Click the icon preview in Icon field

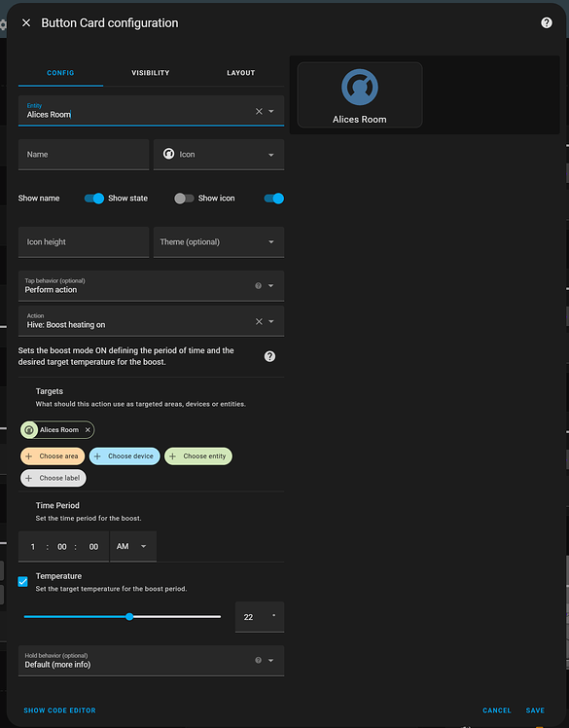(168, 154)
